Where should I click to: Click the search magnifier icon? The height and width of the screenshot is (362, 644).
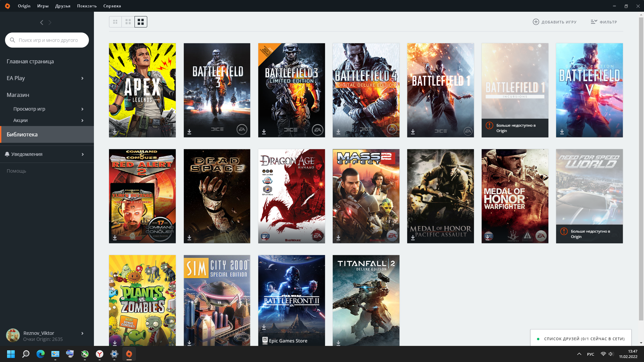click(13, 40)
